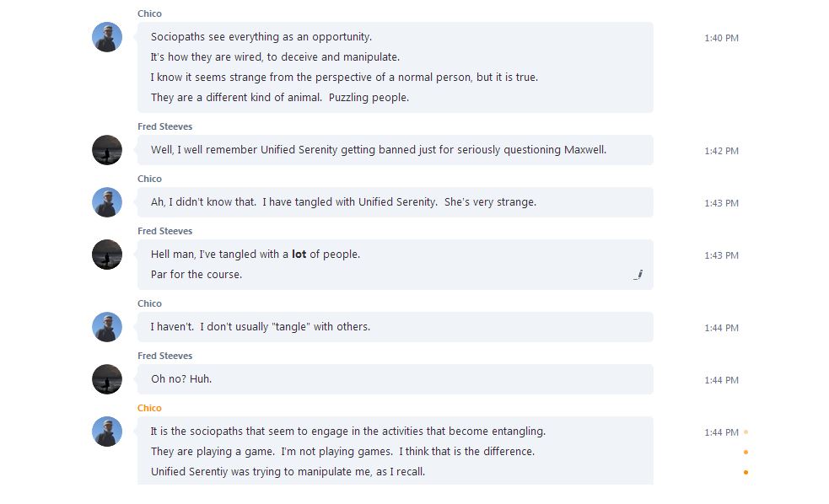Click the 1:40 PM timestamp
This screenshot has width=829, height=504.
721,38
